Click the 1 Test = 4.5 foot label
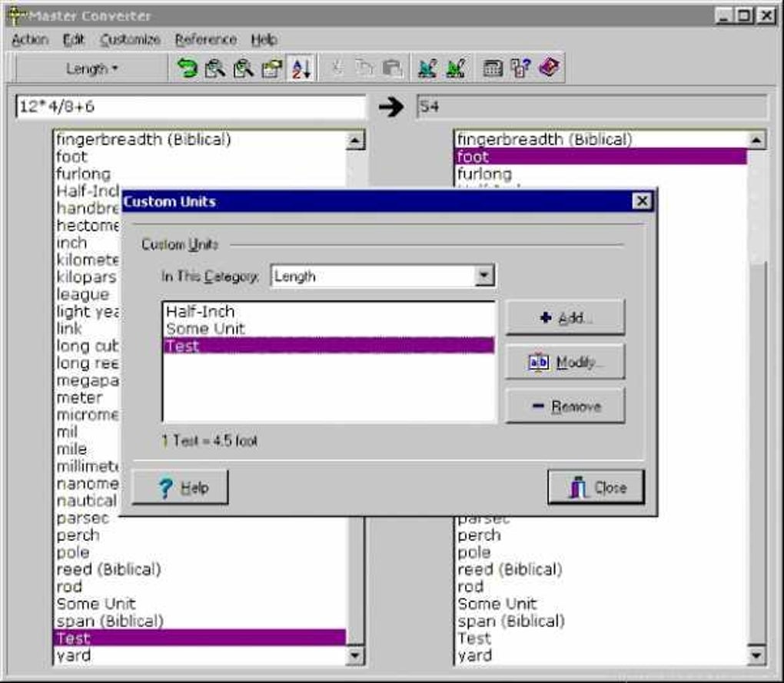 tap(210, 441)
